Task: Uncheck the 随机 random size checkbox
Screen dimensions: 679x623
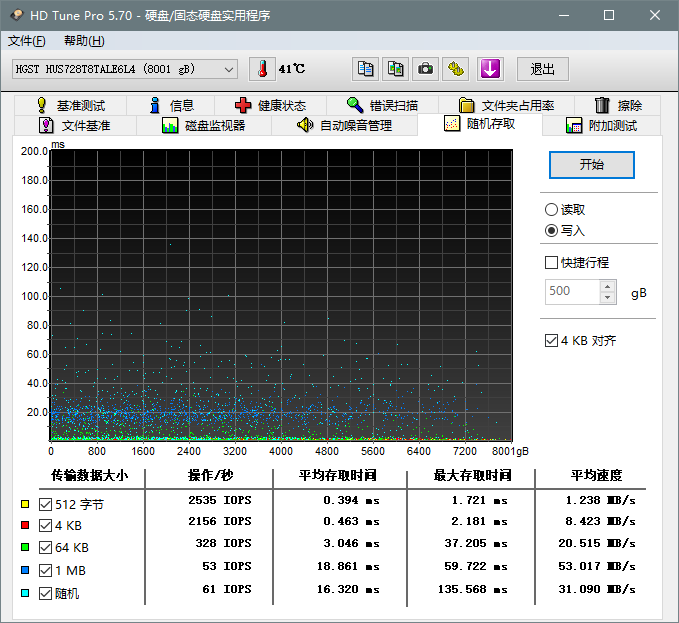Action: click(45, 594)
